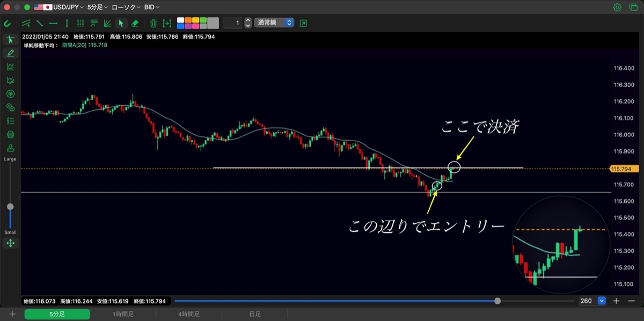Switch to the 1時間足 tab
This screenshot has height=321, width=644.
123,314
